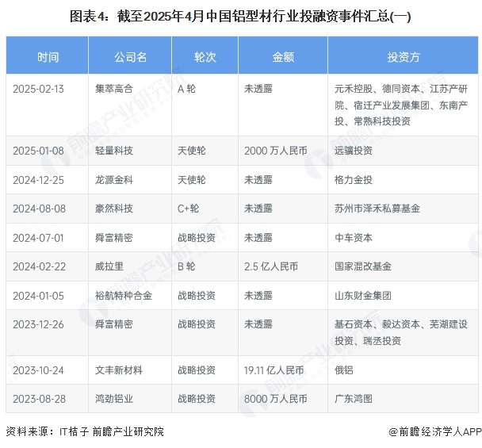This screenshot has width=482, height=448.
Task: Click 天使轮 in the 龙源金科 row
Action: point(192,180)
